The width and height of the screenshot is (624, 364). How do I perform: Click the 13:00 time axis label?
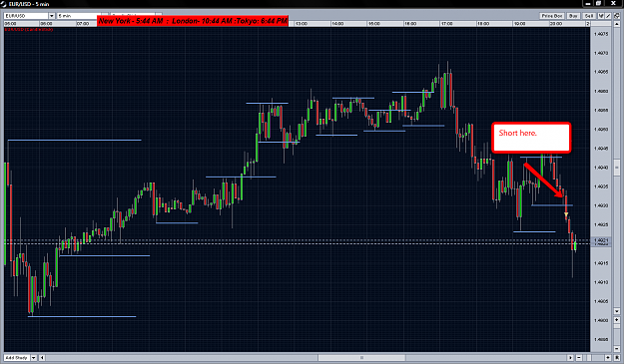pos(302,24)
